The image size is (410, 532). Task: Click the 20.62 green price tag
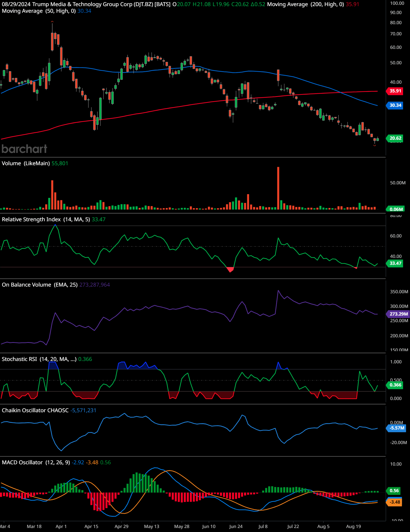coord(395,138)
